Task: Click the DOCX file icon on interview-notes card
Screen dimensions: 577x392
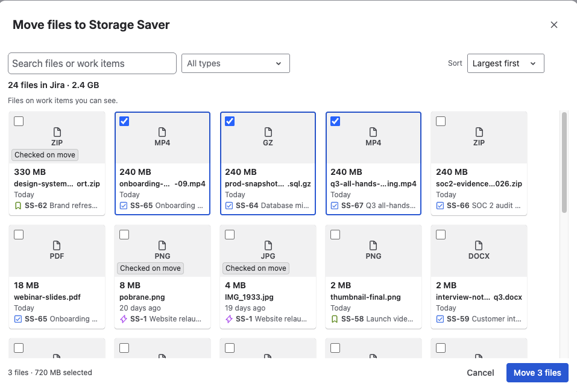Action: (x=479, y=245)
